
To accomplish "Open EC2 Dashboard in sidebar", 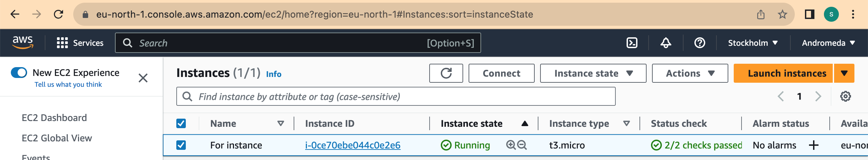I will 54,118.
